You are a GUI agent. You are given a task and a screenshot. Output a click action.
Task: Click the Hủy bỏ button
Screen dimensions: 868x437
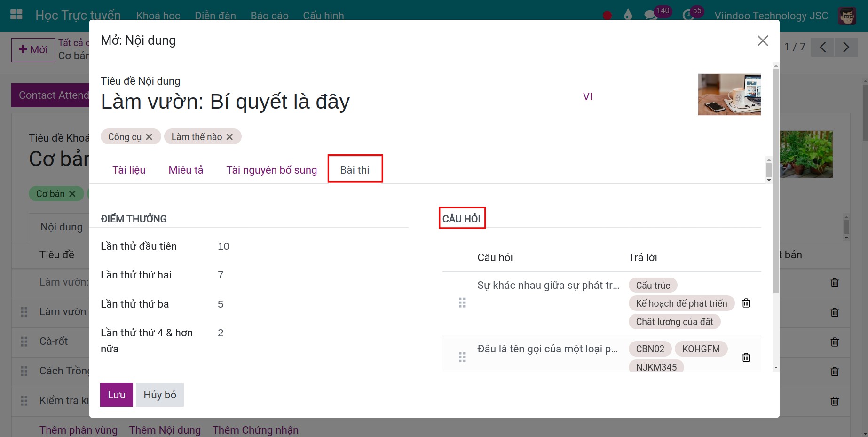(160, 395)
